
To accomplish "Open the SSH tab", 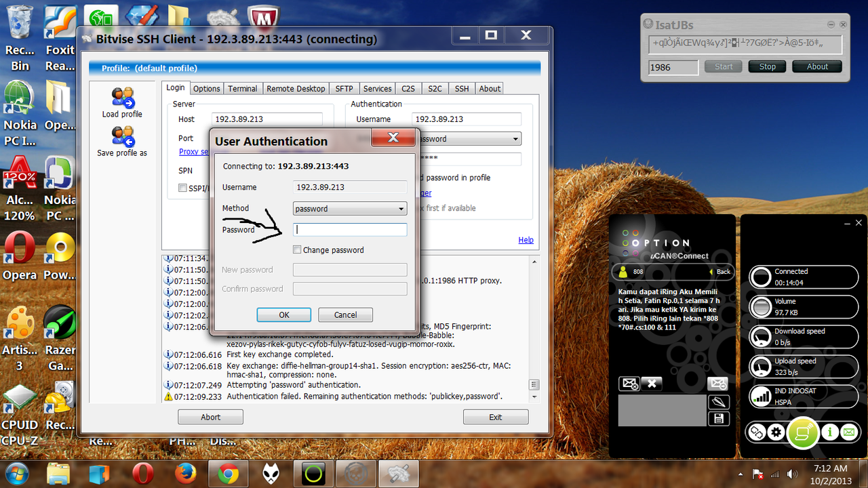I will click(462, 89).
